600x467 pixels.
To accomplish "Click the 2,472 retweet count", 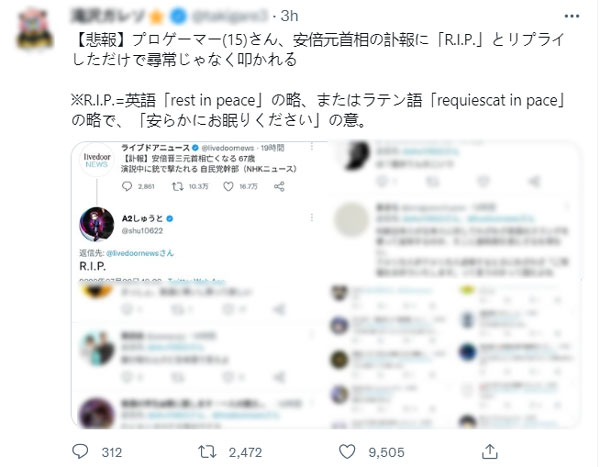I will 245,452.
